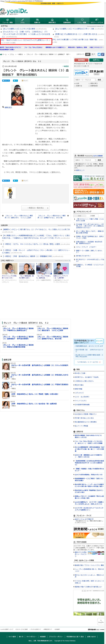The width and height of the screenshot is (106, 644).
Task: Open the 病院の実力 navigation tab
Action: click(52, 21)
